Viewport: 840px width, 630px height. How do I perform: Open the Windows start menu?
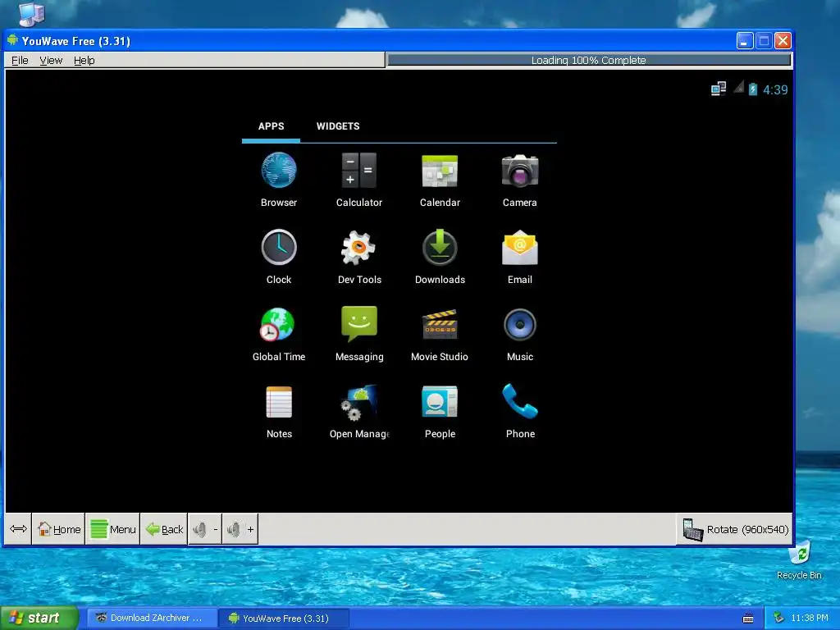[x=39, y=618]
